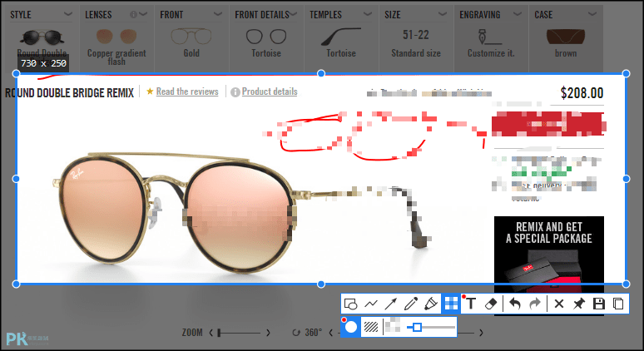Click the Tortoise front details thumbnail
The width and height of the screenshot is (644, 351).
tap(266, 37)
